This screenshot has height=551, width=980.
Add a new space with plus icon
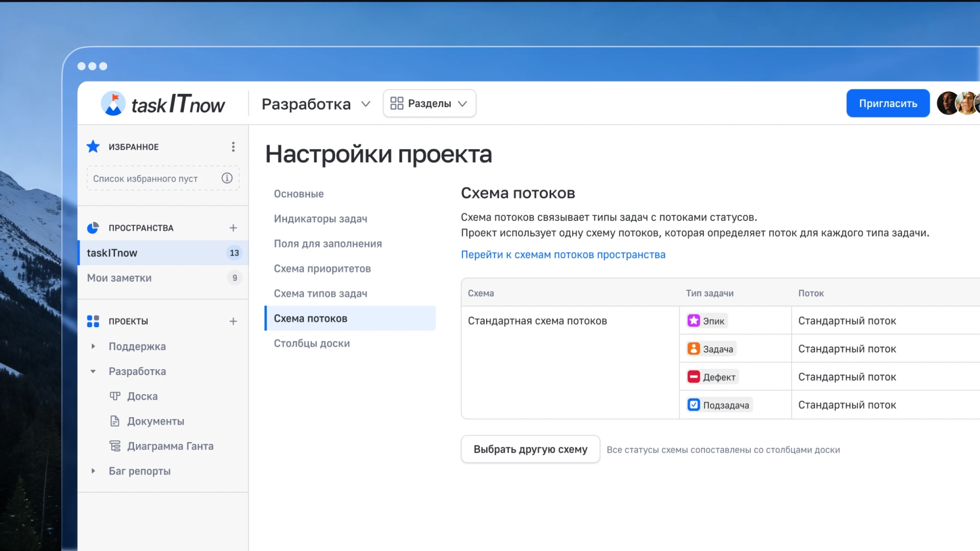click(x=233, y=228)
